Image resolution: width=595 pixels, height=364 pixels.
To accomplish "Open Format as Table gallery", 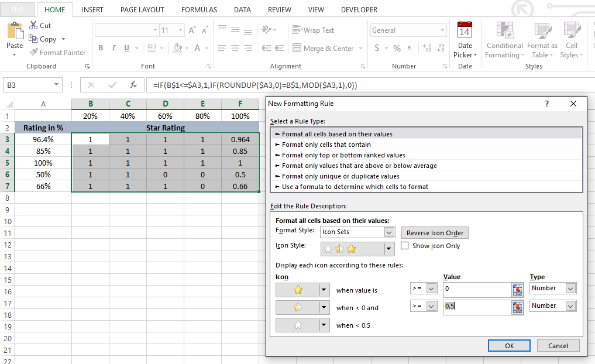I will pos(542,40).
